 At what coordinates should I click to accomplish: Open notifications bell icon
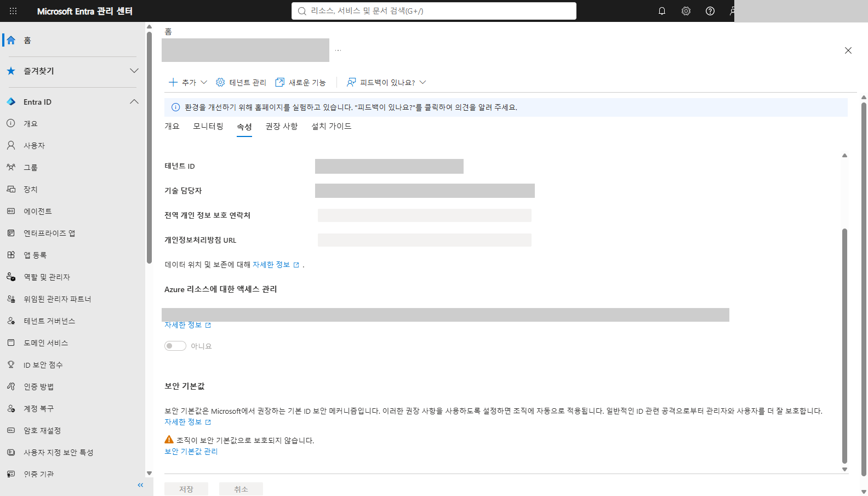pos(662,11)
